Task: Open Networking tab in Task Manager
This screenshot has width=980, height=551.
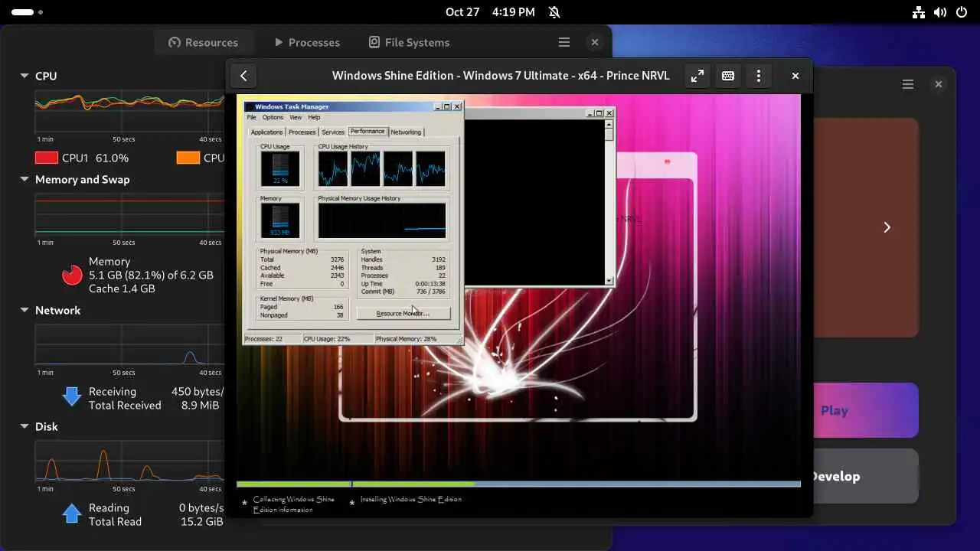Action: click(406, 132)
